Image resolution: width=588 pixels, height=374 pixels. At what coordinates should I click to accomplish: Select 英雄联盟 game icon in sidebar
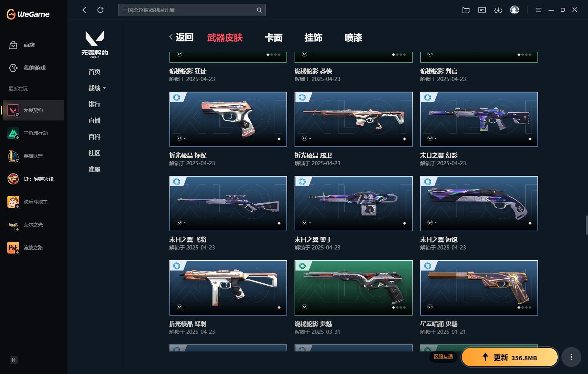(x=13, y=156)
